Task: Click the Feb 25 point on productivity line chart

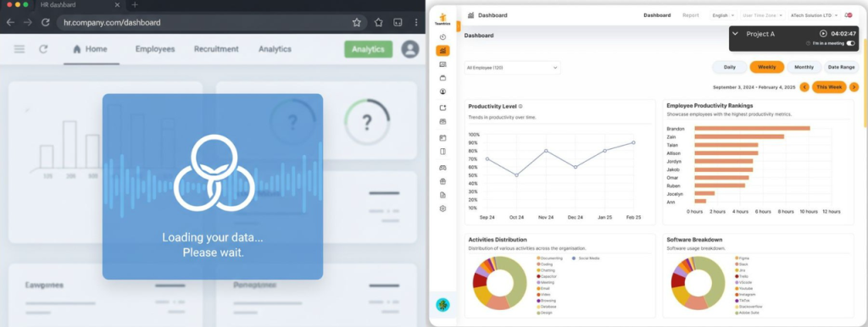Action: click(633, 143)
